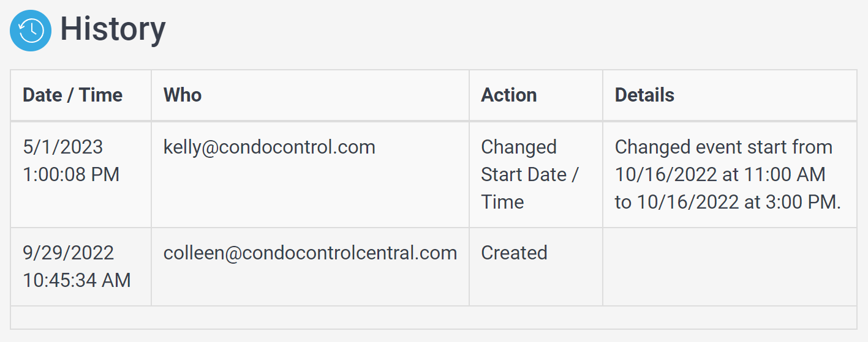
Task: Select the Details column header
Action: pos(644,95)
